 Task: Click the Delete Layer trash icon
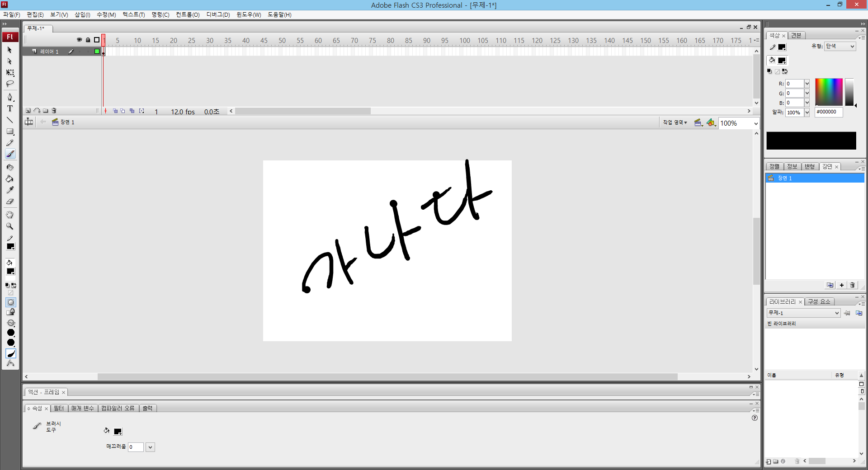tap(54, 111)
